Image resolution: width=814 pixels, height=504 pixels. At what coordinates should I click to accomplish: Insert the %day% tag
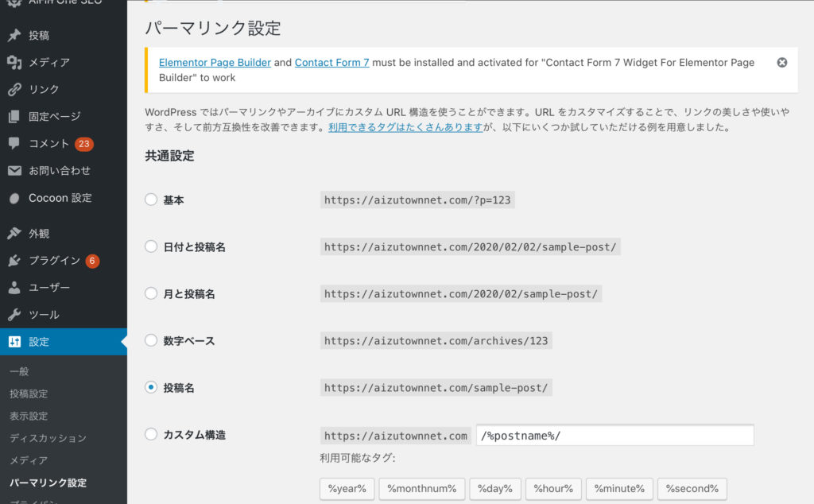pyautogui.click(x=494, y=488)
